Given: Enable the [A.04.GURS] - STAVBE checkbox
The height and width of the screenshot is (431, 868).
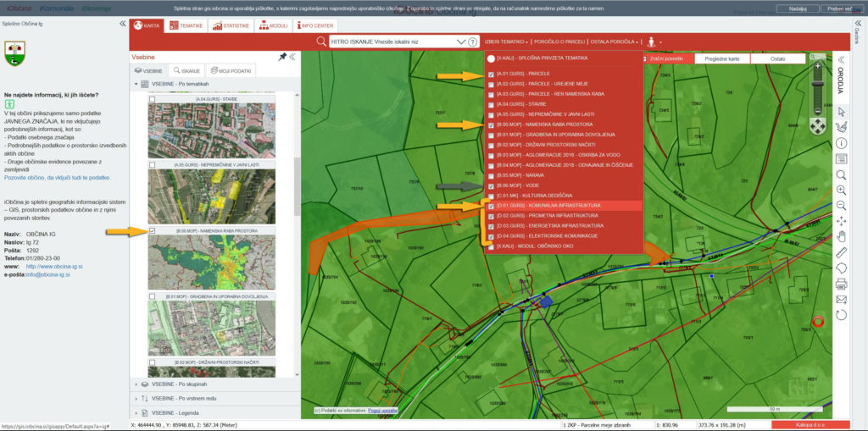Looking at the screenshot, I should [492, 105].
